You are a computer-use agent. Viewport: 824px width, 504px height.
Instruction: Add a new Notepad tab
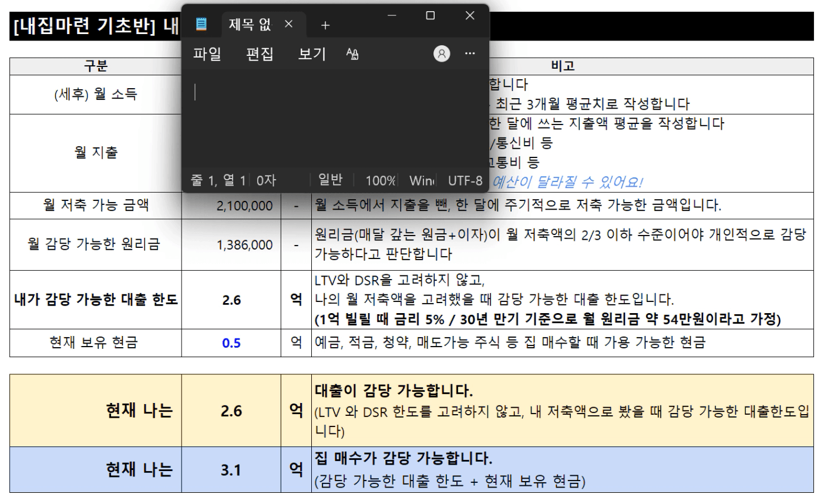coord(325,25)
